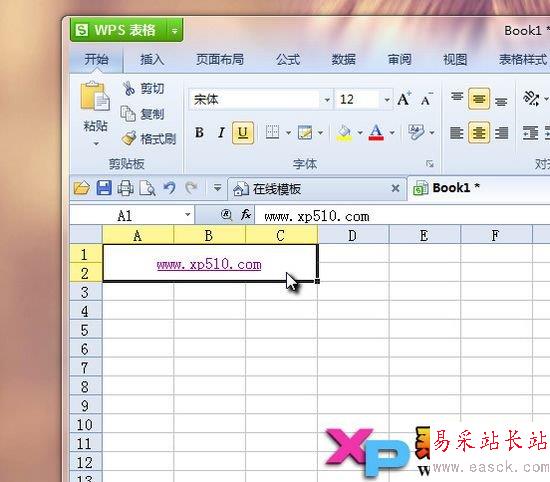This screenshot has width=550, height=482.
Task: Toggle Bold formatting
Action: pyautogui.click(x=200, y=133)
